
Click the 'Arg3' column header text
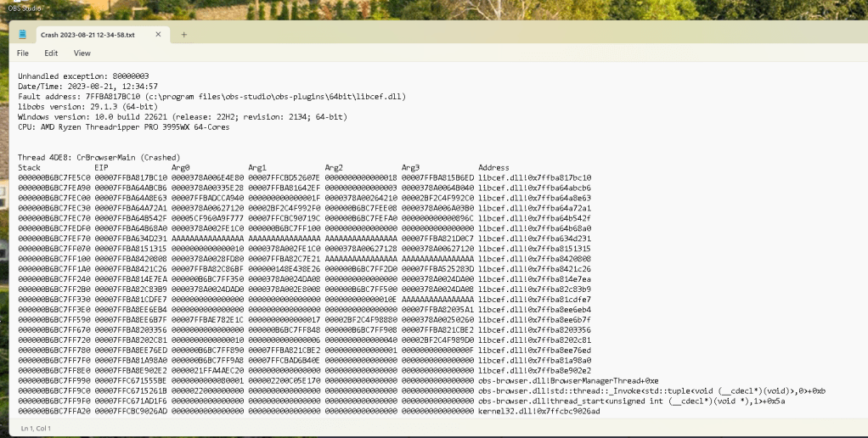coord(411,167)
